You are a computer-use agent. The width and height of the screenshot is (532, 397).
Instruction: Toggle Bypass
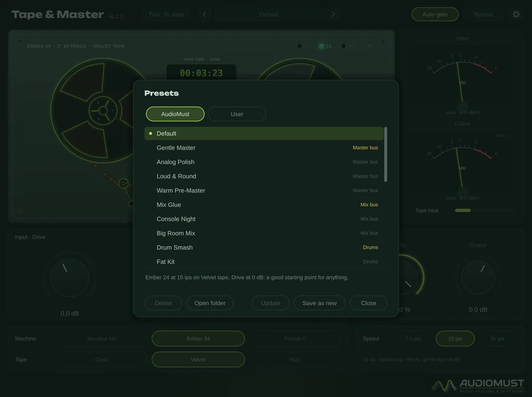point(483,14)
